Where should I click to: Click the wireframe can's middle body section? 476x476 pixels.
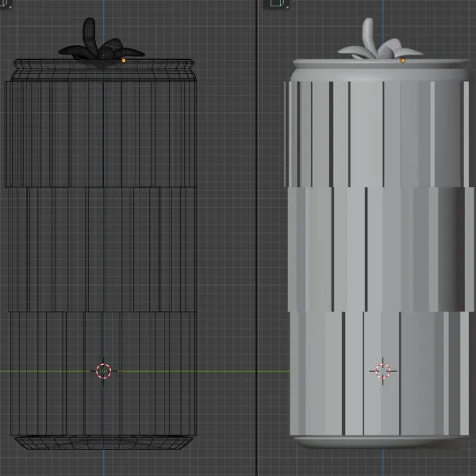pos(102,249)
